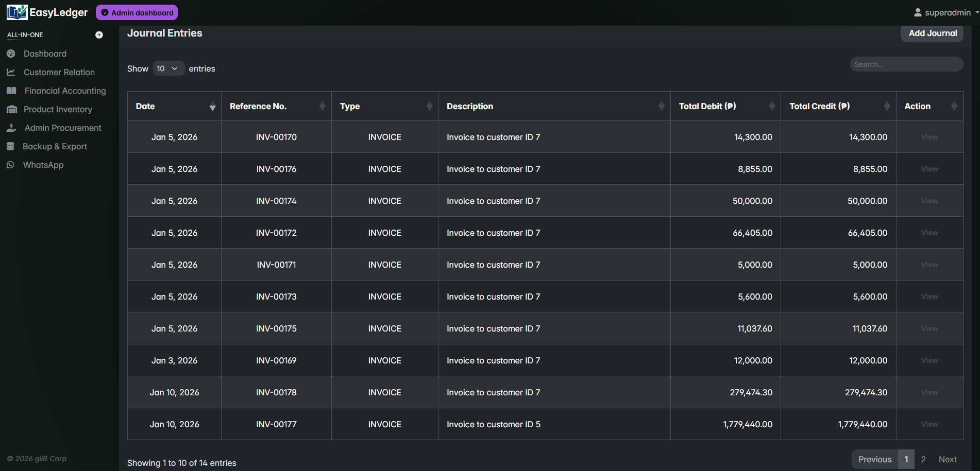
Task: Click the Admin Procurement icon
Action: [x=11, y=128]
